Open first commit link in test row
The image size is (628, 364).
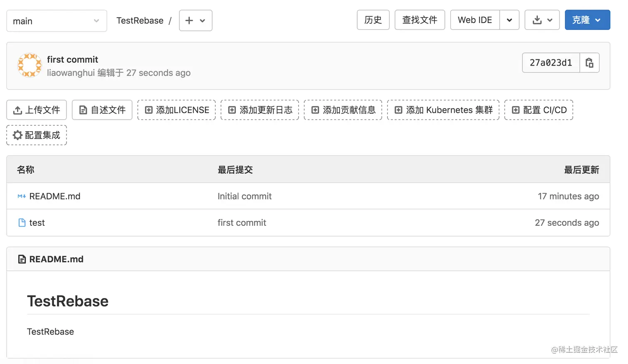pyautogui.click(x=242, y=223)
